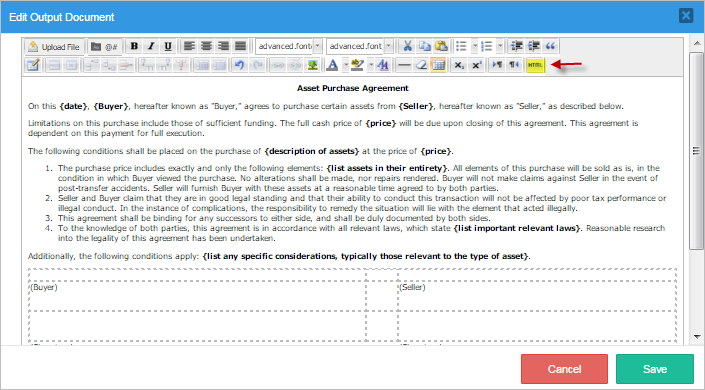Screen dimensions: 705x390
Task: Click the red Cancel button
Action: click(564, 369)
